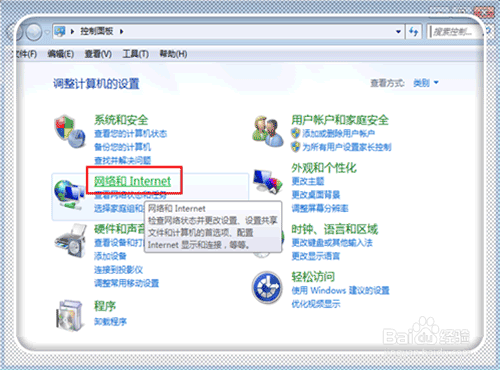Open 时钟、语言和区域 category
The image size is (500, 370).
[335, 229]
